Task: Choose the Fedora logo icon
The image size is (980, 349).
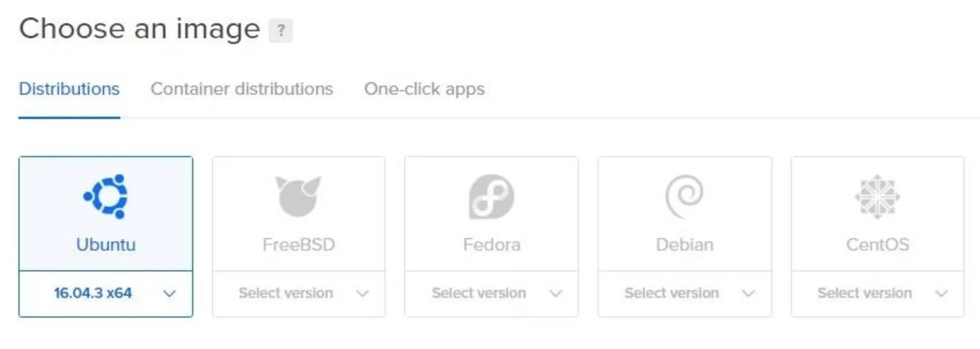Action: (x=492, y=197)
